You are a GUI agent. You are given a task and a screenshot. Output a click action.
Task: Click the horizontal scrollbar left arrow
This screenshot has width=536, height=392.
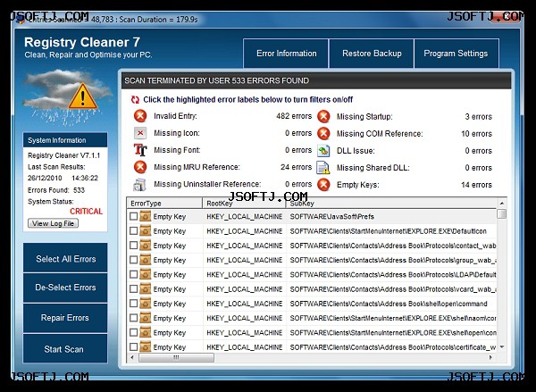(x=132, y=357)
